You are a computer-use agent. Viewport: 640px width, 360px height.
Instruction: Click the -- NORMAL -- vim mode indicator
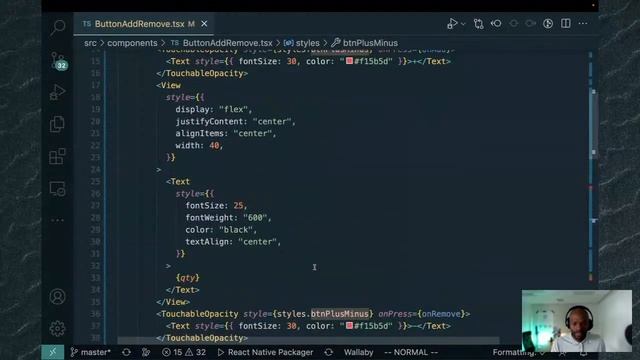(411, 352)
